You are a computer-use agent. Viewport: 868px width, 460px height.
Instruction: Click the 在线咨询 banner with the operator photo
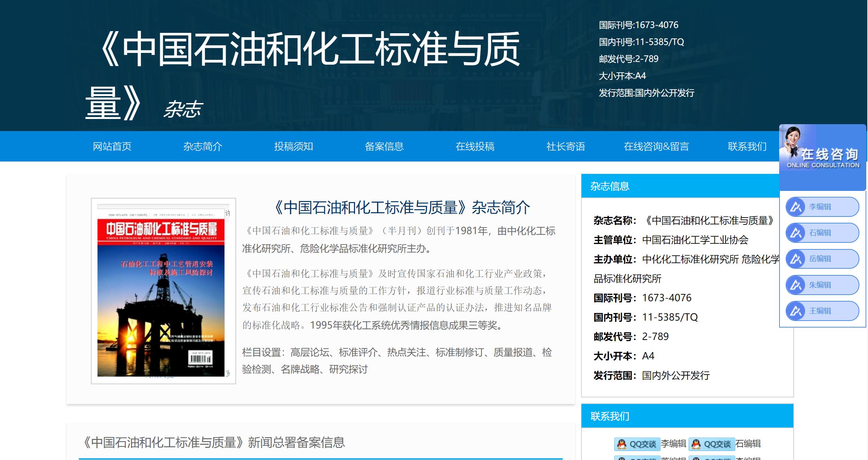823,157
